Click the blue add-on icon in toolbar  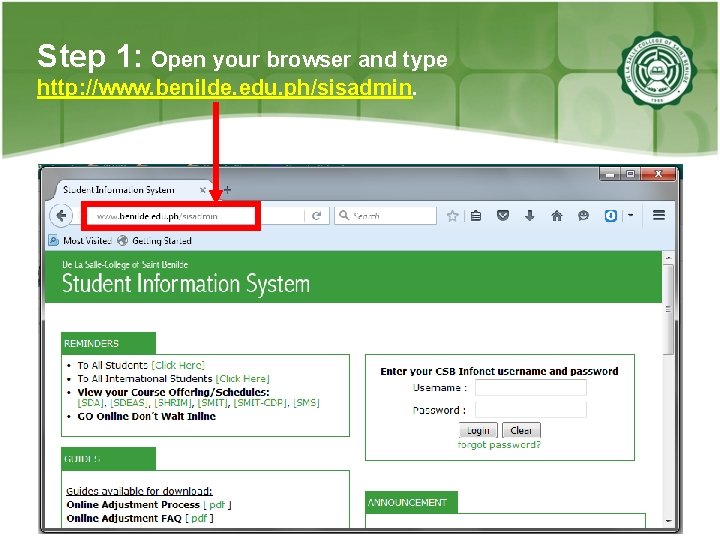tap(610, 216)
